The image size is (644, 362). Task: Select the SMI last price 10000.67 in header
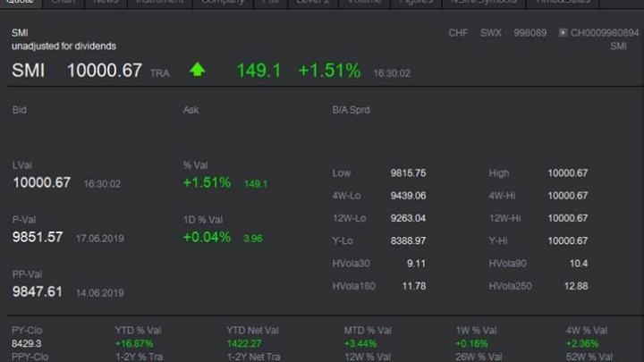click(x=105, y=71)
